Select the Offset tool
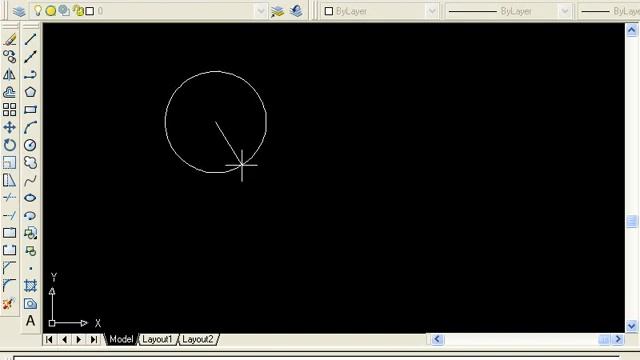Image resolution: width=640 pixels, height=360 pixels. 9,92
